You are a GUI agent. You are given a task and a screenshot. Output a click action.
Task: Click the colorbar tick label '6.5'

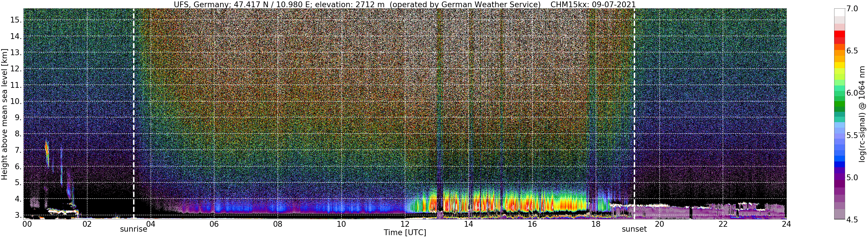(852, 51)
